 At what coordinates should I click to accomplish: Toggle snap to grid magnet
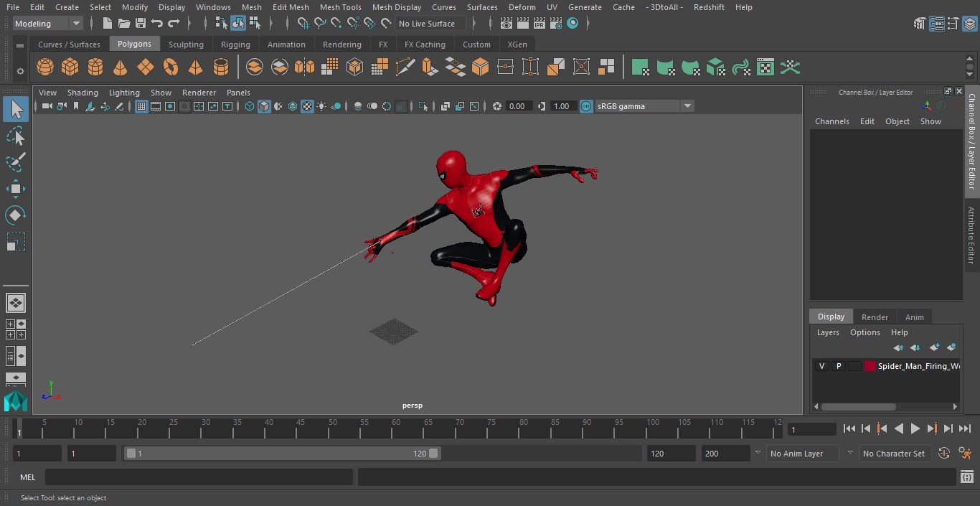pyautogui.click(x=303, y=24)
